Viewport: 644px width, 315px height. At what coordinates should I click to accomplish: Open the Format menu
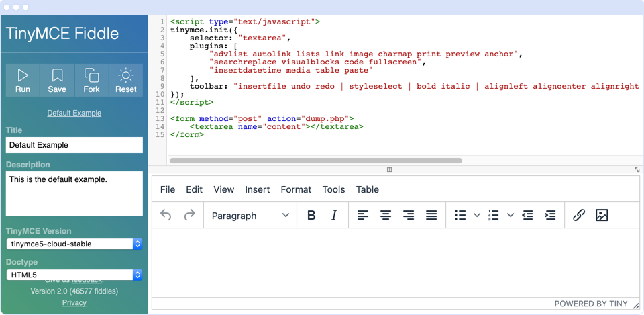(x=296, y=189)
